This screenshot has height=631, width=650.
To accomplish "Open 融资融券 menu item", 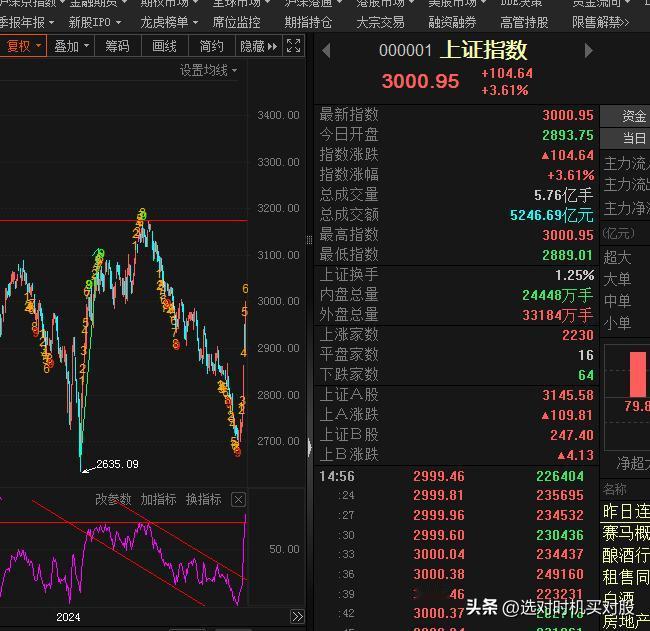I will click(x=452, y=22).
